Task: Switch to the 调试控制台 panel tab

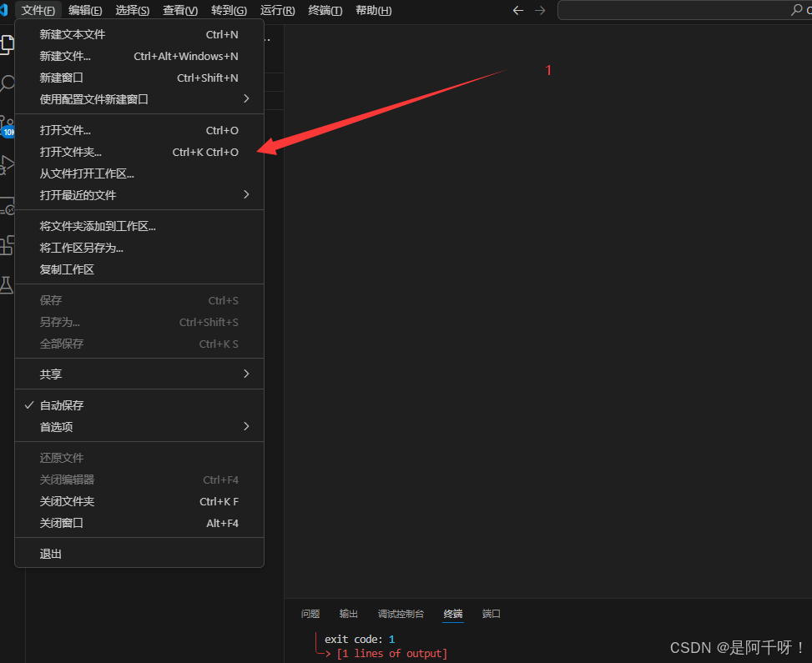Action: point(401,614)
